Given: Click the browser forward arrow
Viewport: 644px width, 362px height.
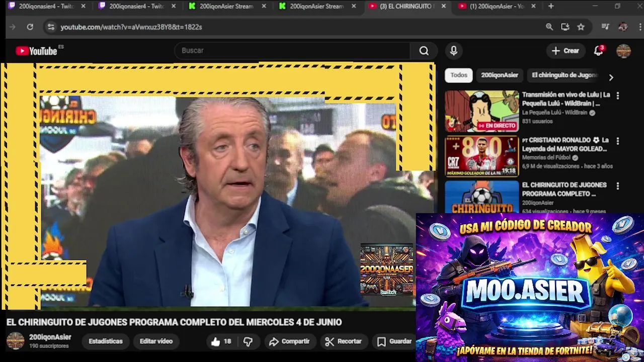Looking at the screenshot, I should (13, 27).
